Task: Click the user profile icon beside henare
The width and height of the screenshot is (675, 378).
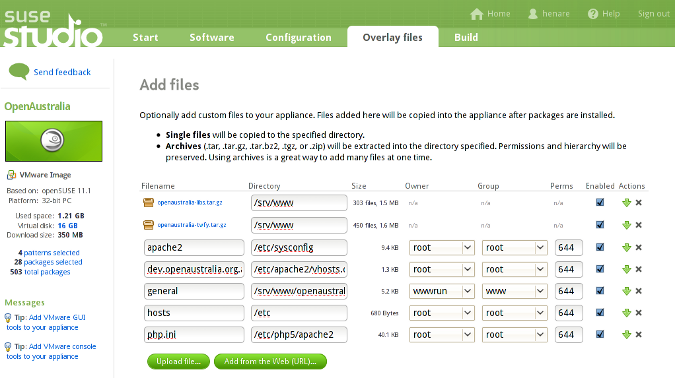Action: pyautogui.click(x=533, y=14)
